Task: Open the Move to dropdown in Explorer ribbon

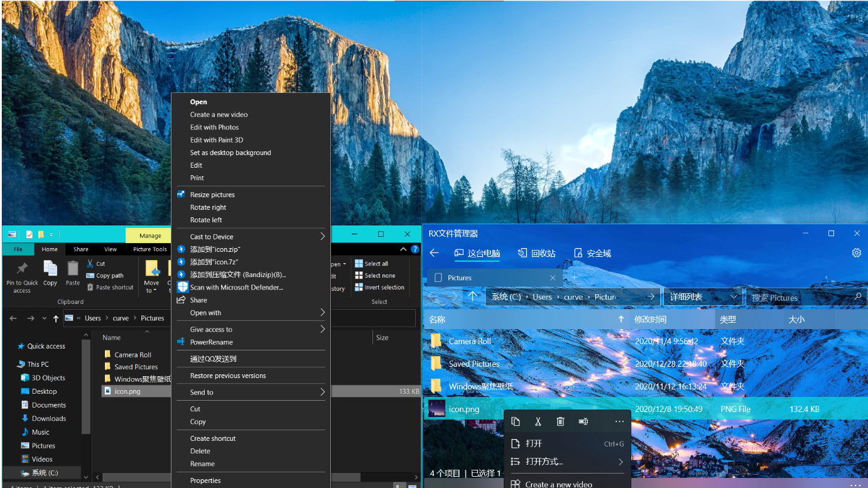Action: [x=151, y=277]
